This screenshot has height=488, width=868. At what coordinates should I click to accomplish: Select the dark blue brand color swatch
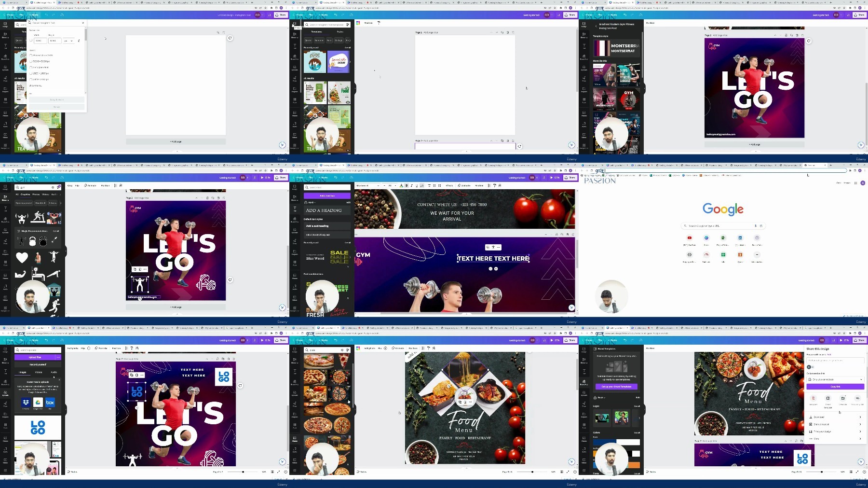tap(605, 442)
